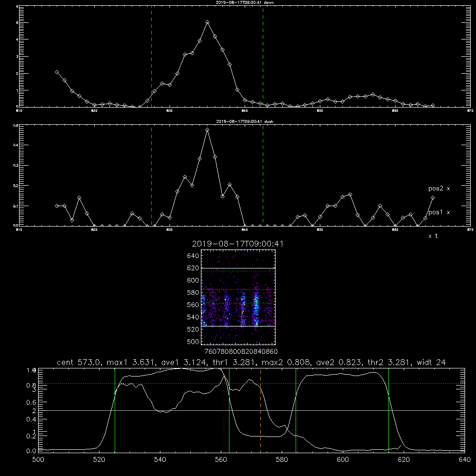Click the bottom plot x-axis label 580
Image resolution: width=476 pixels, height=476 pixels.
coord(282,460)
